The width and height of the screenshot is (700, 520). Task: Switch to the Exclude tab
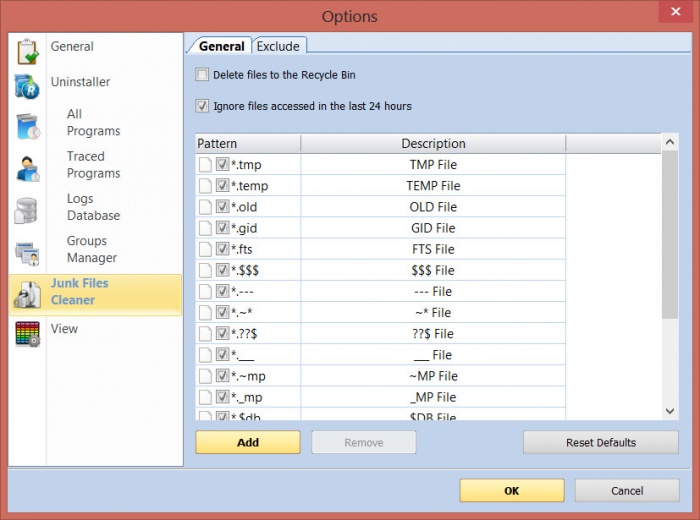tap(279, 46)
